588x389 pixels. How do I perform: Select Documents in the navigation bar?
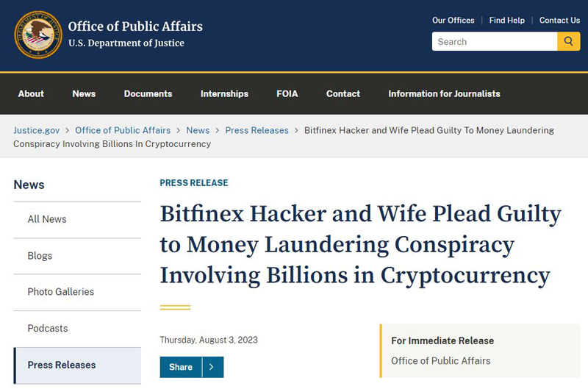click(148, 94)
